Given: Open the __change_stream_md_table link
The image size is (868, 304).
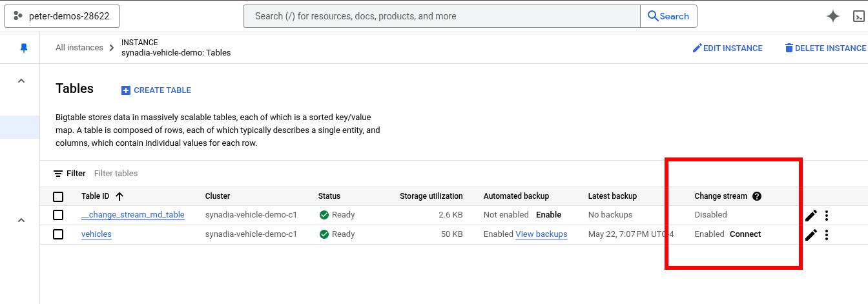Looking at the screenshot, I should (133, 215).
